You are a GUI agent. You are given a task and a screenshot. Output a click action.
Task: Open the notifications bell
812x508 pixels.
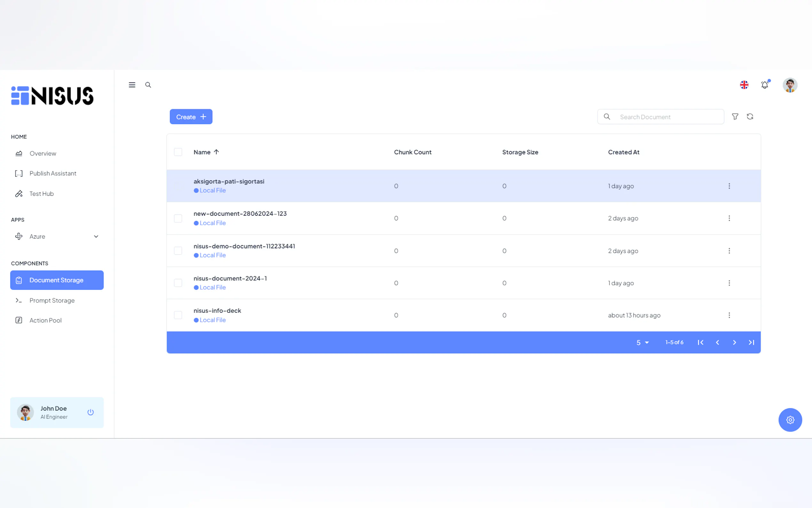[x=764, y=85]
